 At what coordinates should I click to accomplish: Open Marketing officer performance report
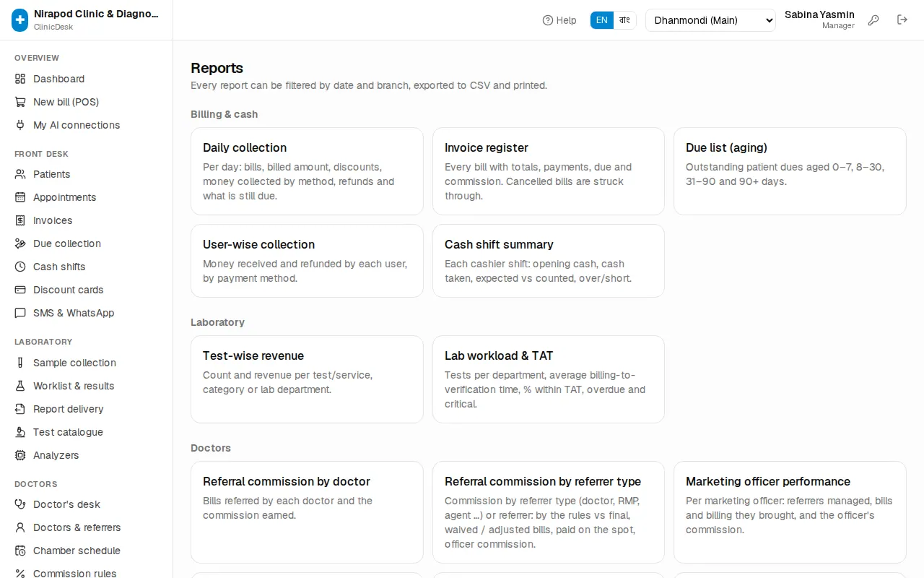pos(790,512)
